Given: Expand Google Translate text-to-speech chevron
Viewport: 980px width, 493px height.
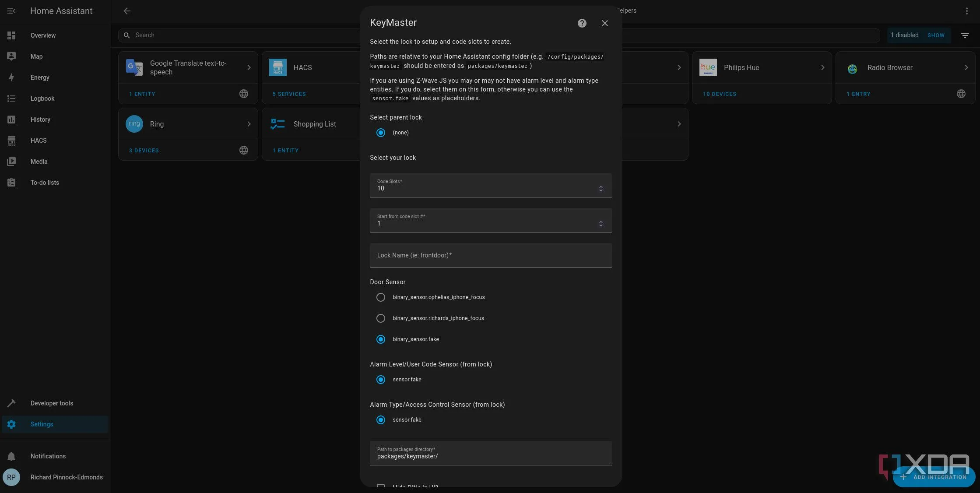Looking at the screenshot, I should [249, 67].
